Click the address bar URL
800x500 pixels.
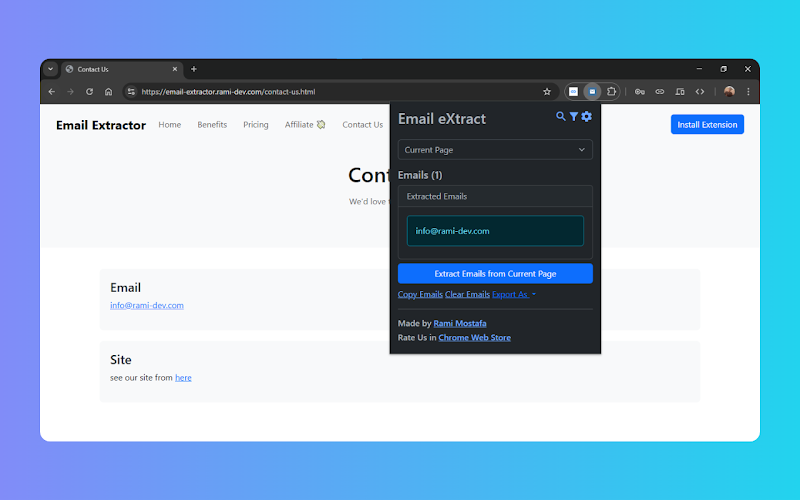coord(228,92)
